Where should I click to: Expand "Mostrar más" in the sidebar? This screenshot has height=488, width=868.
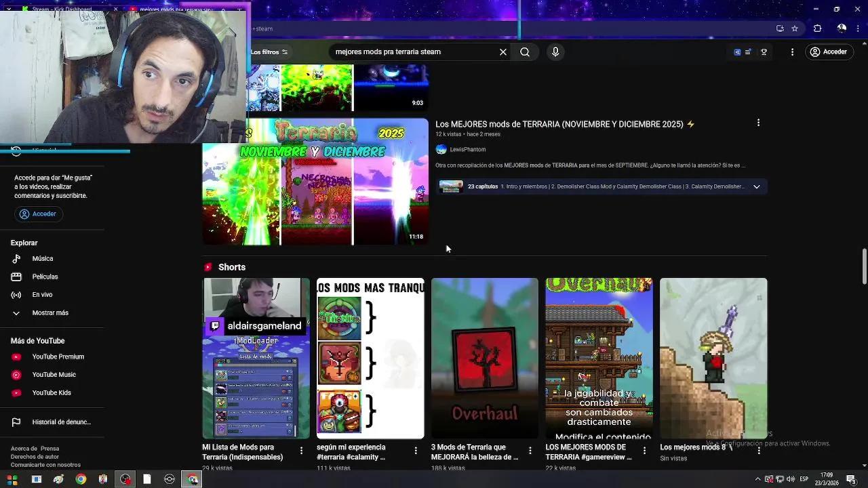click(52, 312)
